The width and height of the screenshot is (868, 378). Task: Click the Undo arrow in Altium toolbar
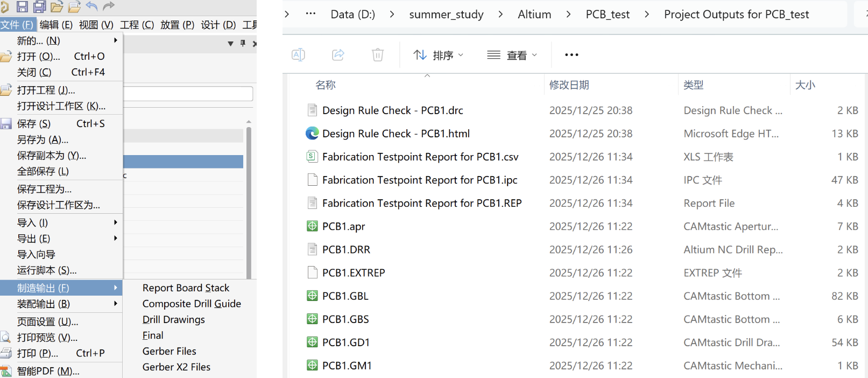point(91,6)
